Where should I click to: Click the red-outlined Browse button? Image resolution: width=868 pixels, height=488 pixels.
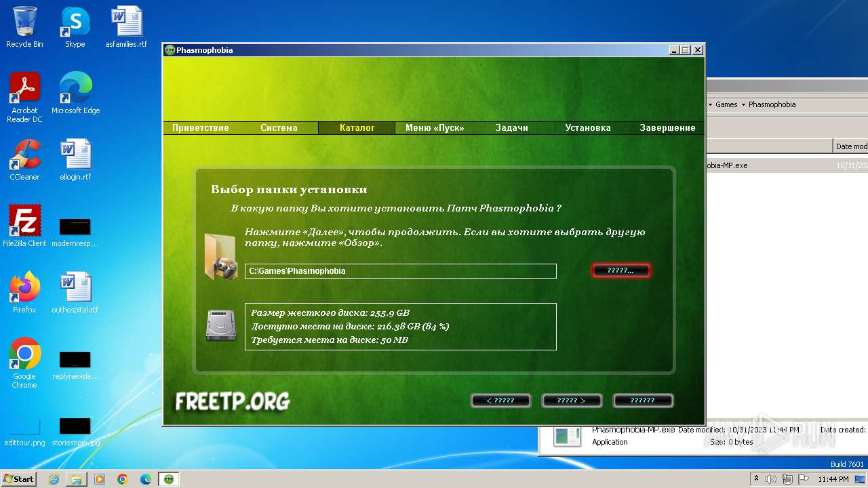pos(620,270)
